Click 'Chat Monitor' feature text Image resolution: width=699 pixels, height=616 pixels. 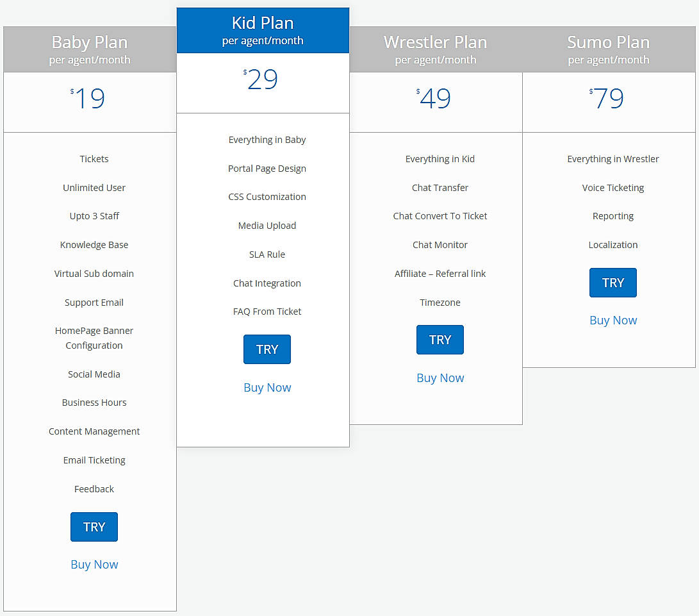tap(440, 245)
